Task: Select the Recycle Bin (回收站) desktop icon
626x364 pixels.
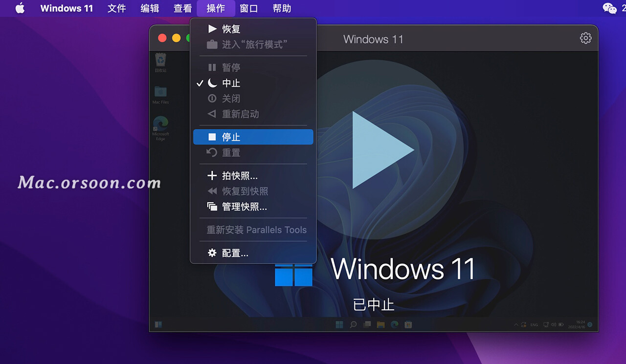Action: tap(160, 63)
